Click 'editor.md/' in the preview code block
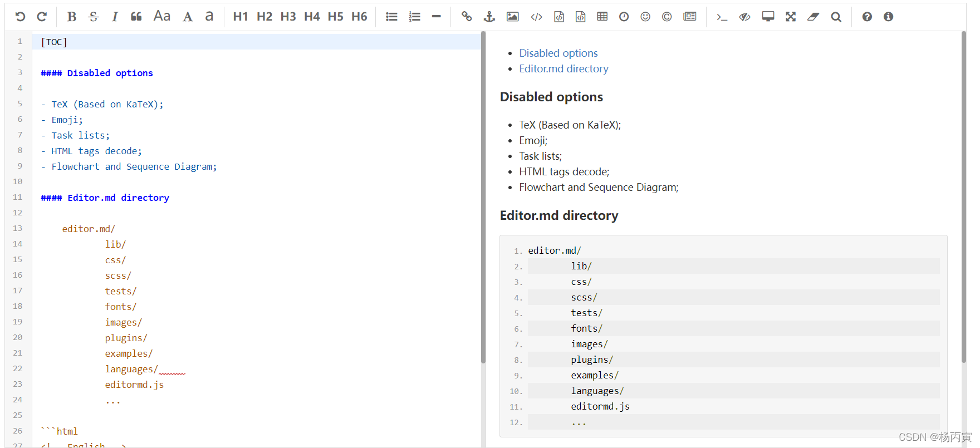 (555, 250)
